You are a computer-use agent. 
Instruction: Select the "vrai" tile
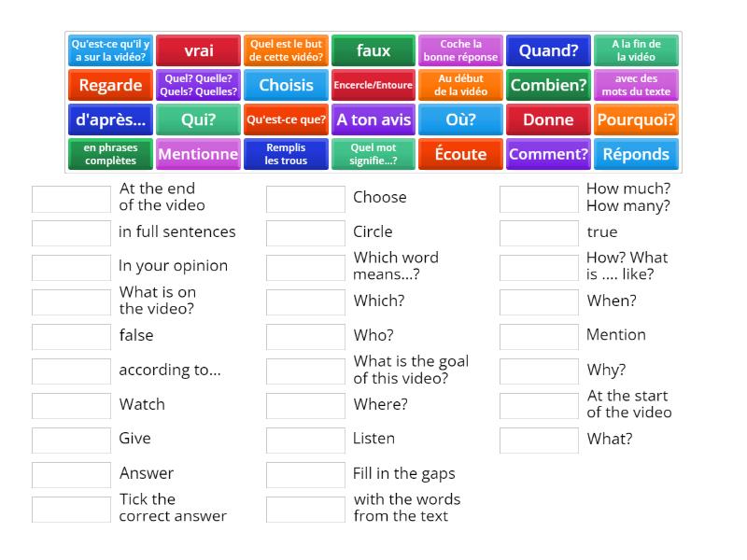tap(198, 51)
